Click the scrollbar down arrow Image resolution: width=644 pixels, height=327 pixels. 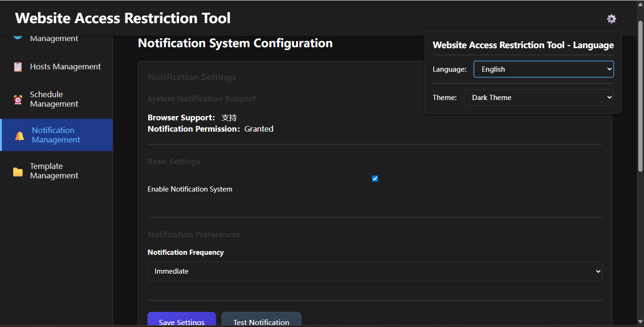click(640, 323)
